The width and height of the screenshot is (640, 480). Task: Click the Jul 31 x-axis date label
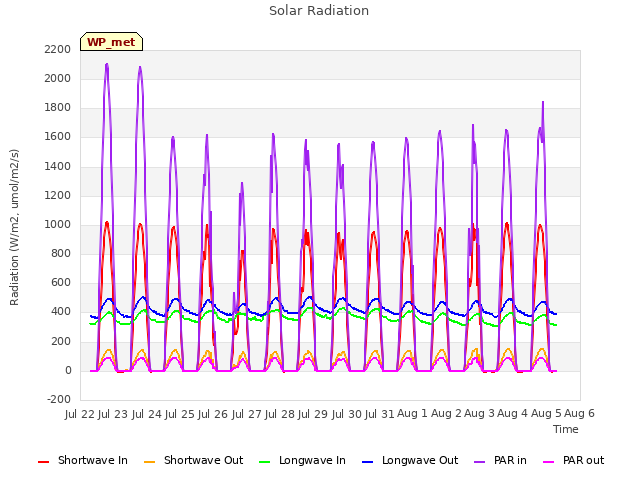pos(380,414)
